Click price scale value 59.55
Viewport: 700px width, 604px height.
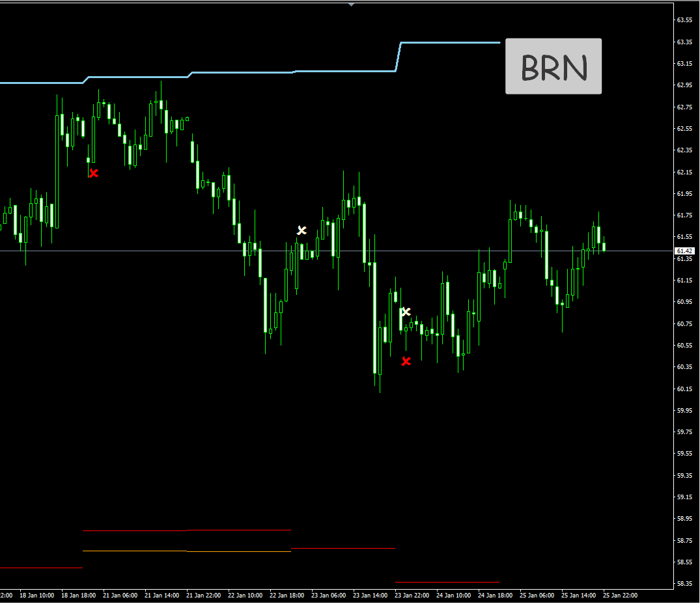(x=684, y=453)
